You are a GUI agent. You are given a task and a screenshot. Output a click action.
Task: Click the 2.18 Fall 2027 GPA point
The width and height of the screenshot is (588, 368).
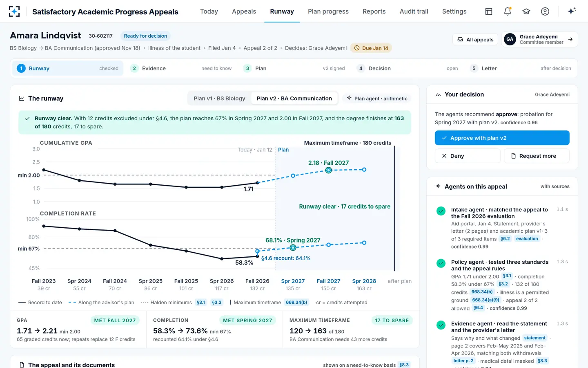pyautogui.click(x=329, y=170)
